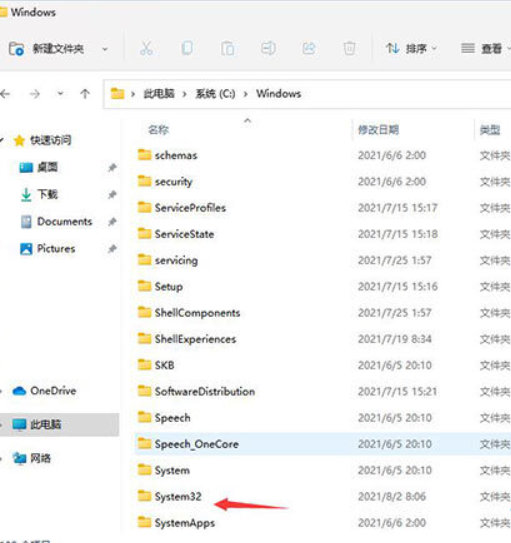This screenshot has width=511, height=543.
Task: Sort by the 类型 column header
Action: pos(490,130)
